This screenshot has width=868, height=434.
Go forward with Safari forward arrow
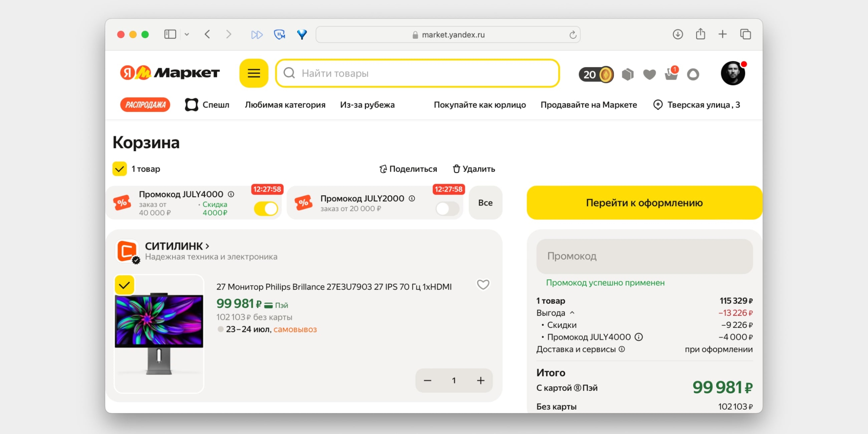point(229,34)
